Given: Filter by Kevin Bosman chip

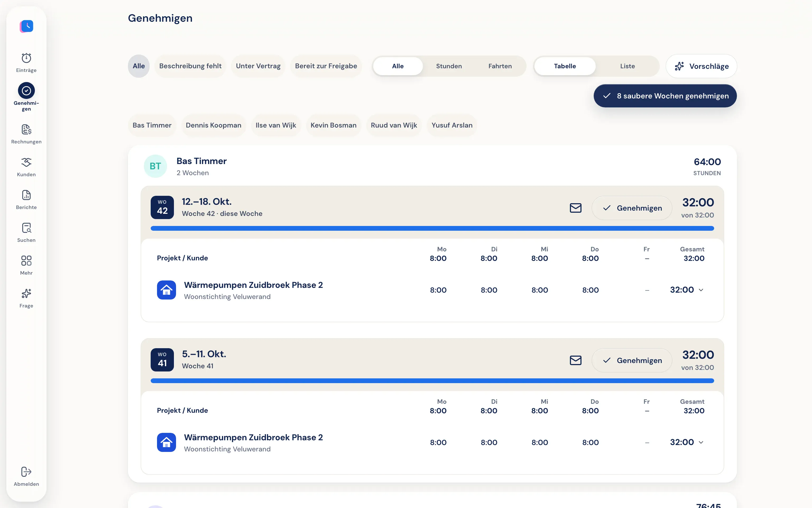Looking at the screenshot, I should coord(333,125).
